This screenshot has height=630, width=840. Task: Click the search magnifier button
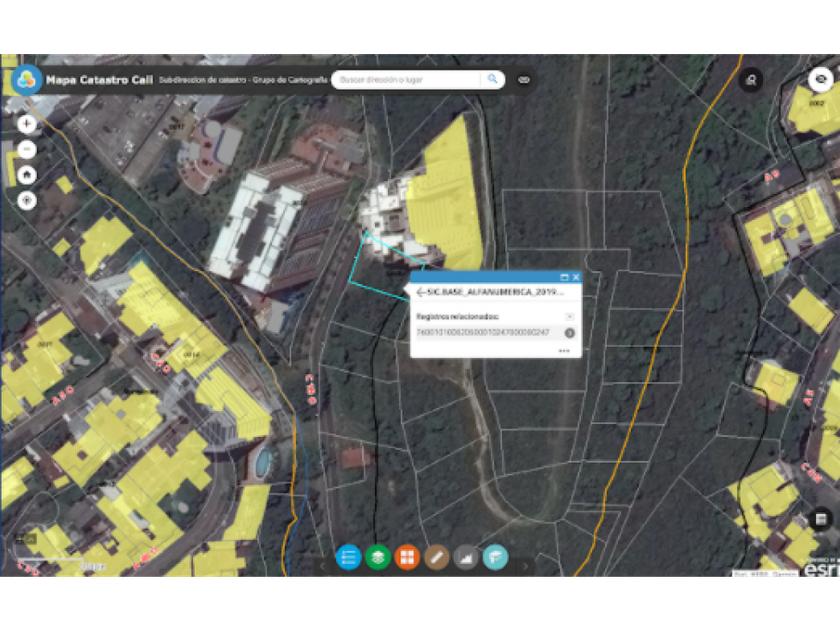492,79
